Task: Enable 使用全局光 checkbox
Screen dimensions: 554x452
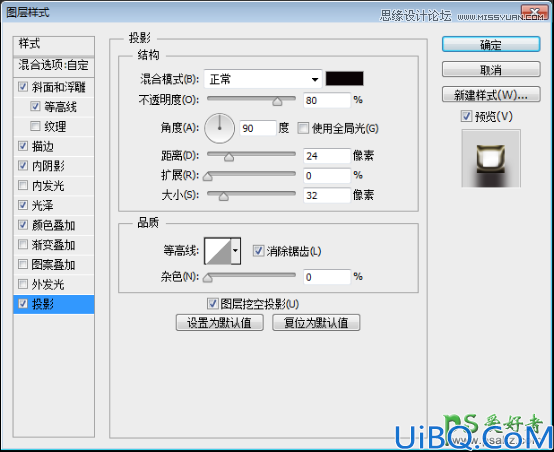Action: 303,128
